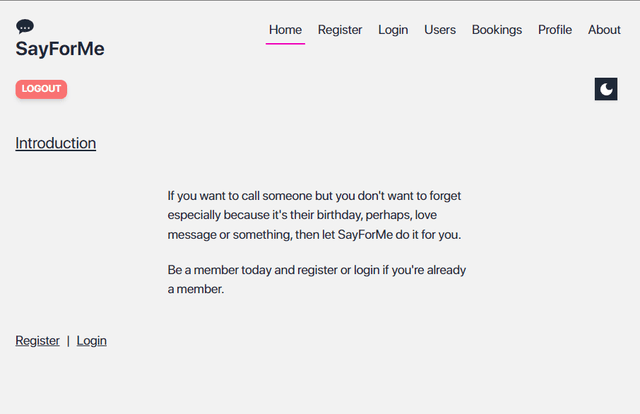Viewport: 640px width, 414px height.
Task: Click the pink underline beneath Home
Action: [x=285, y=43]
